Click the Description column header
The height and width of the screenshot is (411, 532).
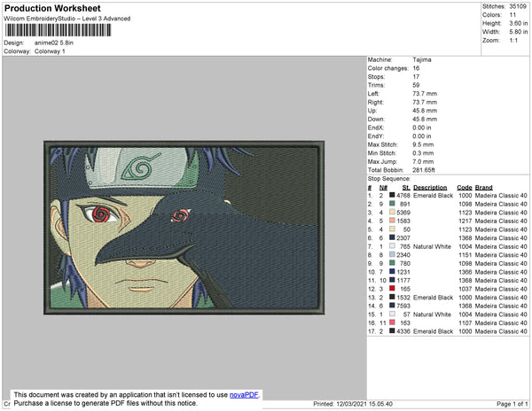pos(430,188)
